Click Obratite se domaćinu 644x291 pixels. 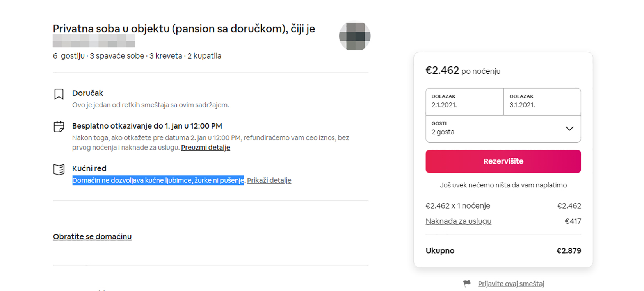click(92, 236)
